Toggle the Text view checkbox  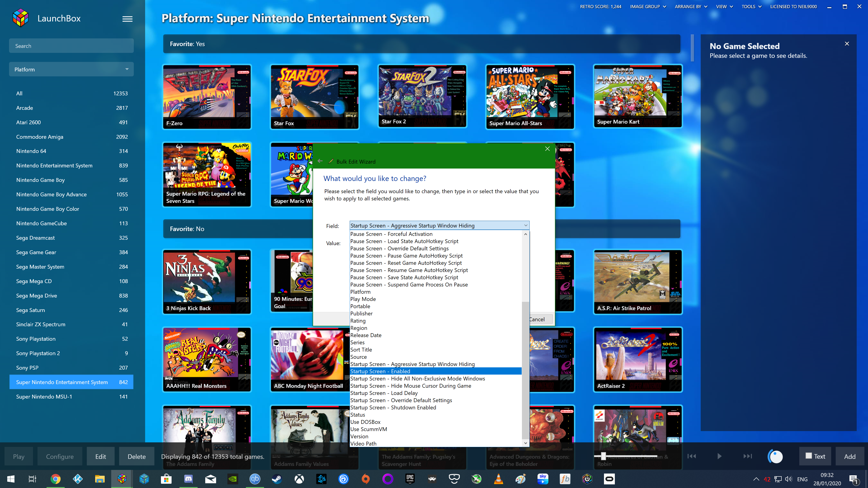[x=808, y=456]
